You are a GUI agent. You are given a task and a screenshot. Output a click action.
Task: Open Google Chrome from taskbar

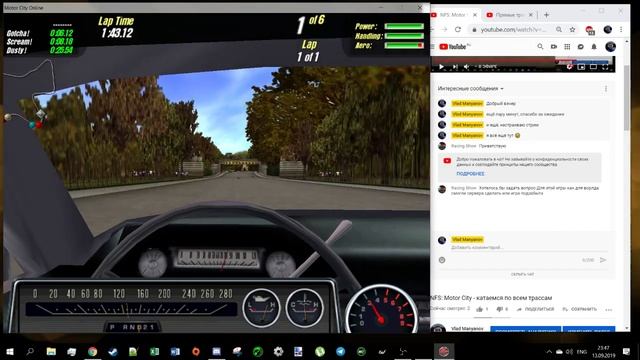click(x=93, y=351)
